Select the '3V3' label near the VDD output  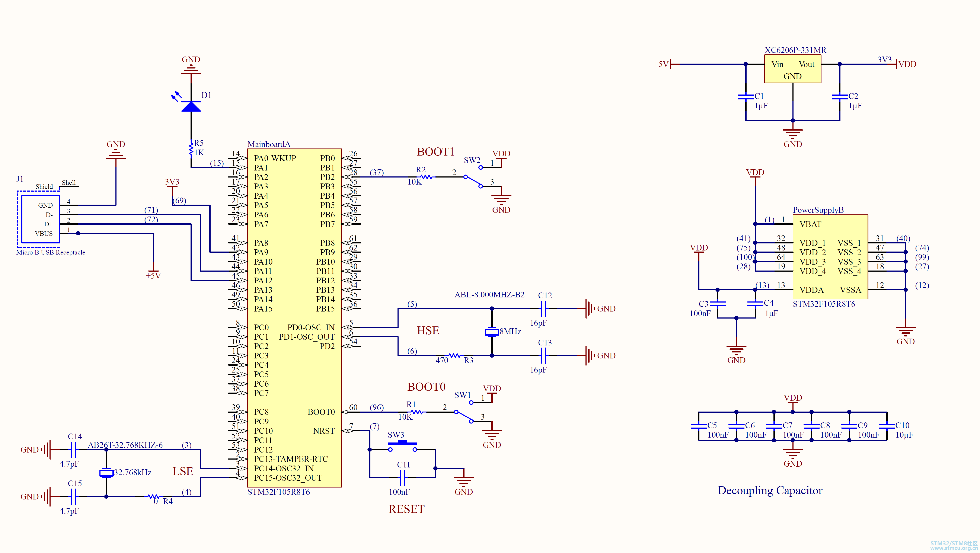[884, 59]
